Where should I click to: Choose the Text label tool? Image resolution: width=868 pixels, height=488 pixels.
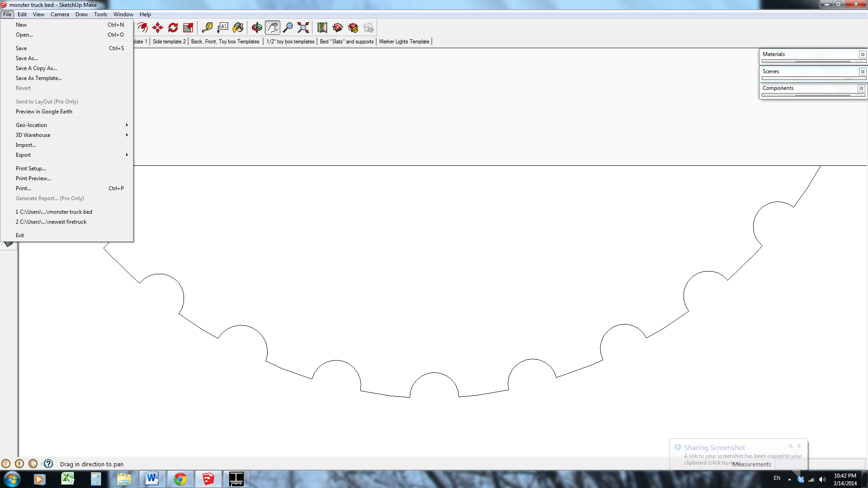click(x=222, y=28)
